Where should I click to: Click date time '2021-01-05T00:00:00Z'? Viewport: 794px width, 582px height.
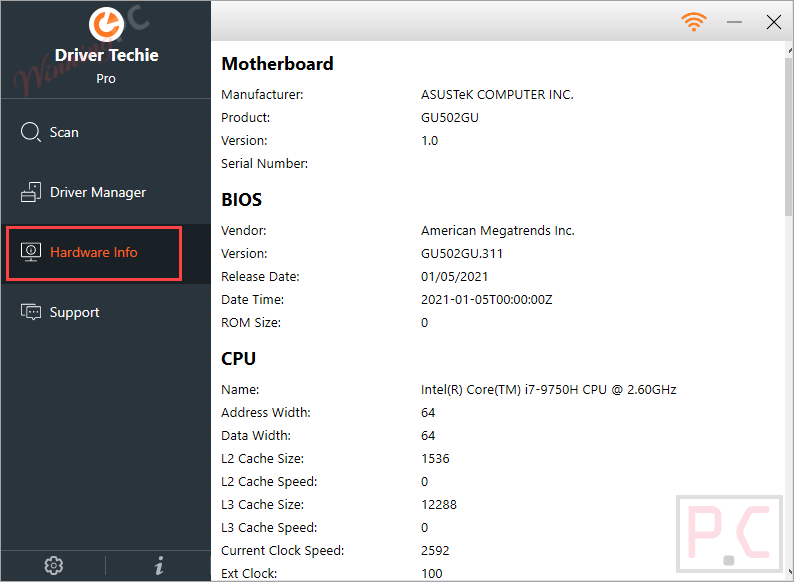487,299
